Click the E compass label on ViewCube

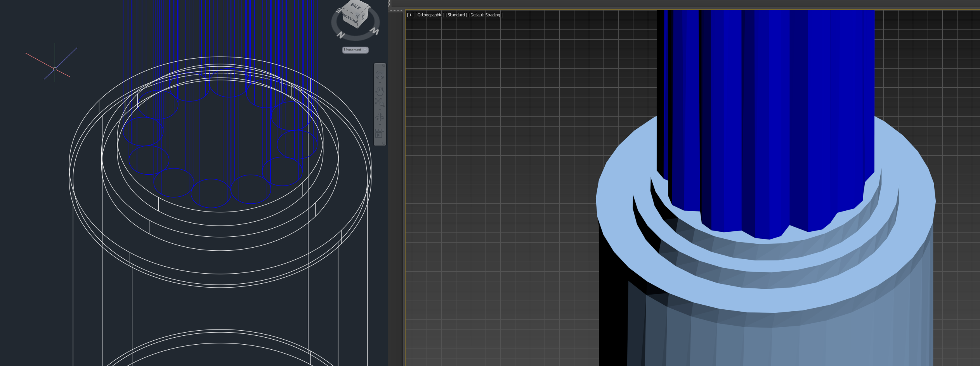(338, 10)
